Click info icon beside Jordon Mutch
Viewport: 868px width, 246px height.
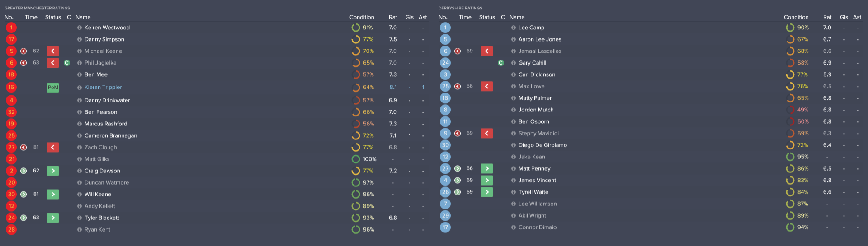click(514, 110)
